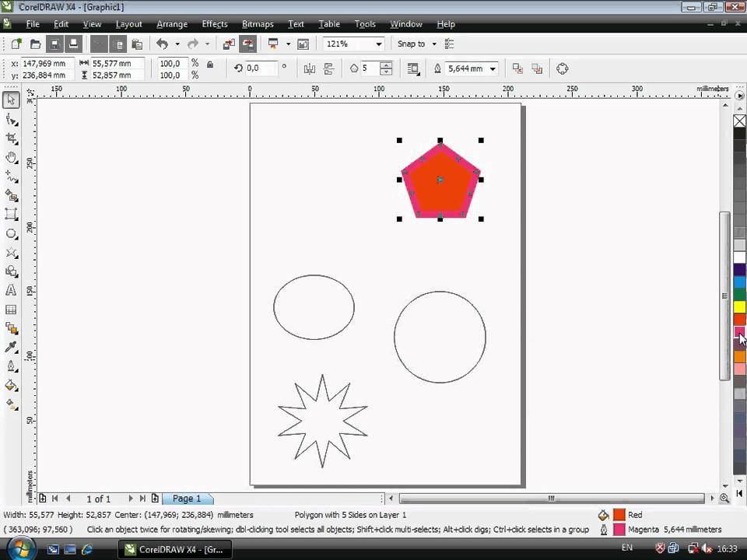Activate the Pan hand tool
Screen dimensions: 747x560
(11, 157)
